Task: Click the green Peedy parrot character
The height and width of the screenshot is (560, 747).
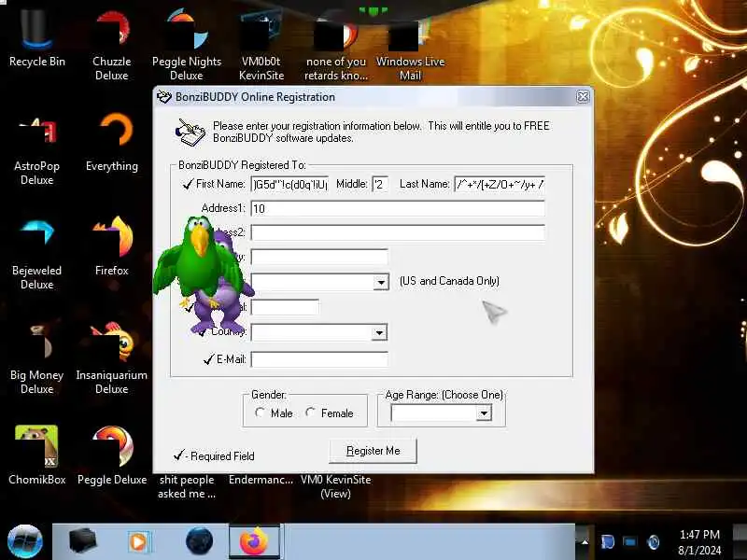Action: [x=198, y=259]
